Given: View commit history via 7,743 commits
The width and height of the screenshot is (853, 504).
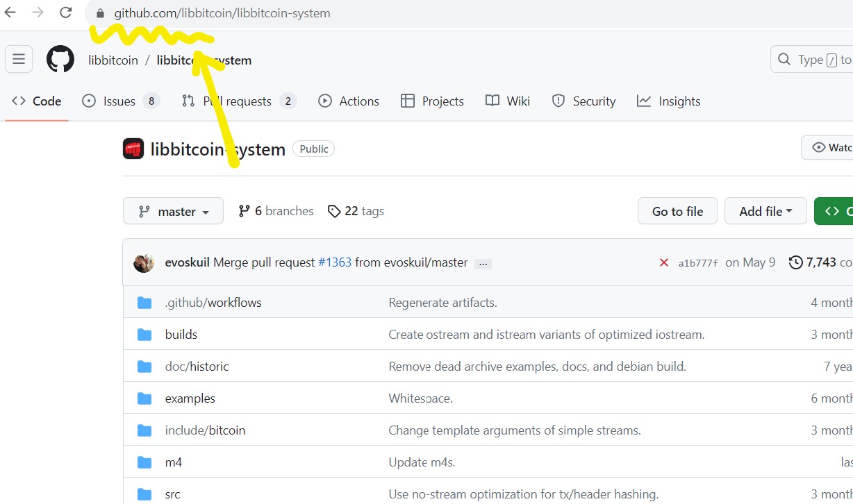Looking at the screenshot, I should click(820, 262).
